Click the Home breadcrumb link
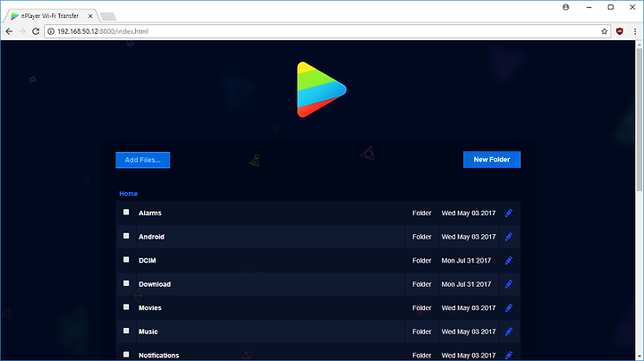This screenshot has width=644, height=361. pos(128,194)
